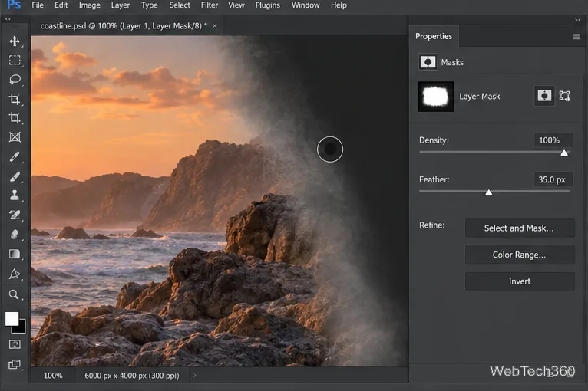Click the black background color swatch
The image size is (588, 391).
[x=20, y=328]
